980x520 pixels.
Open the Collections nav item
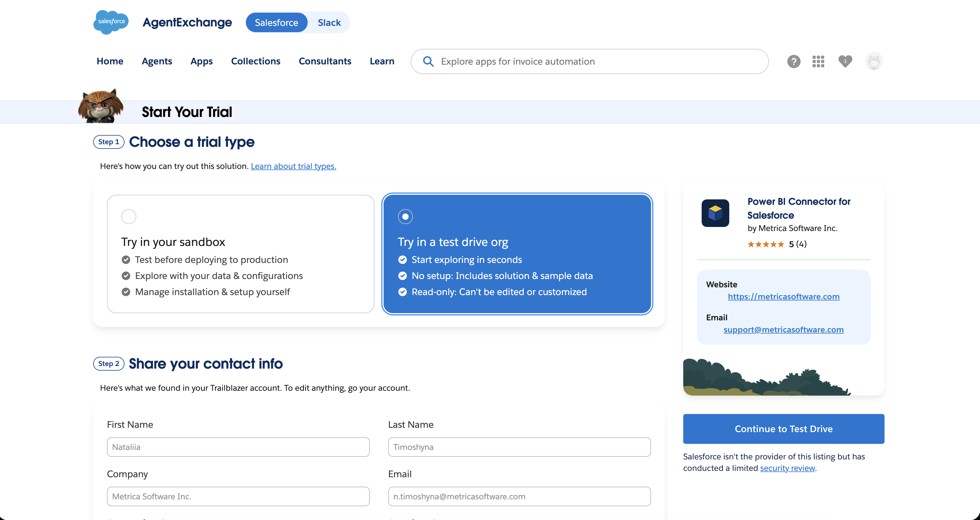pos(256,61)
